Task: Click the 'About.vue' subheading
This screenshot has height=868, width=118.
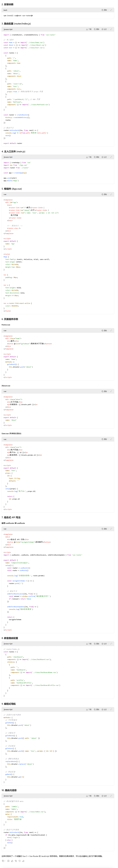Action: (6, 386)
